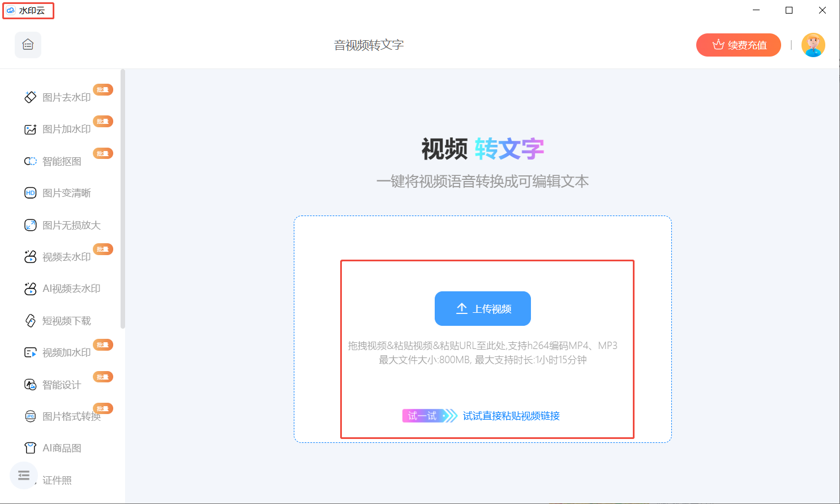Open the user avatar profile menu
This screenshot has height=504, width=840.
click(x=813, y=45)
